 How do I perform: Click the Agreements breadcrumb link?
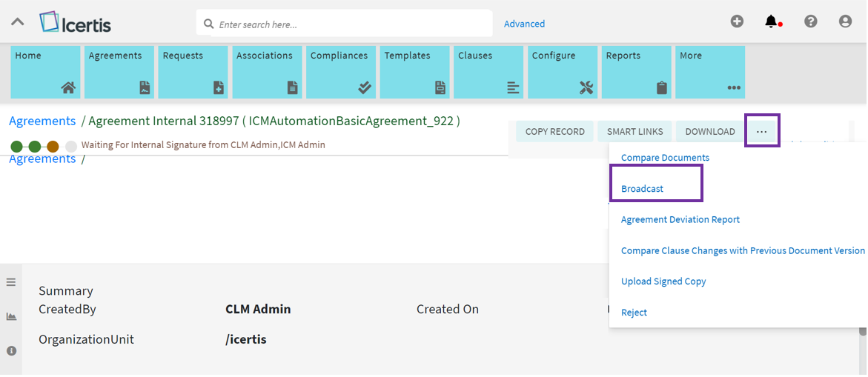[x=42, y=121]
